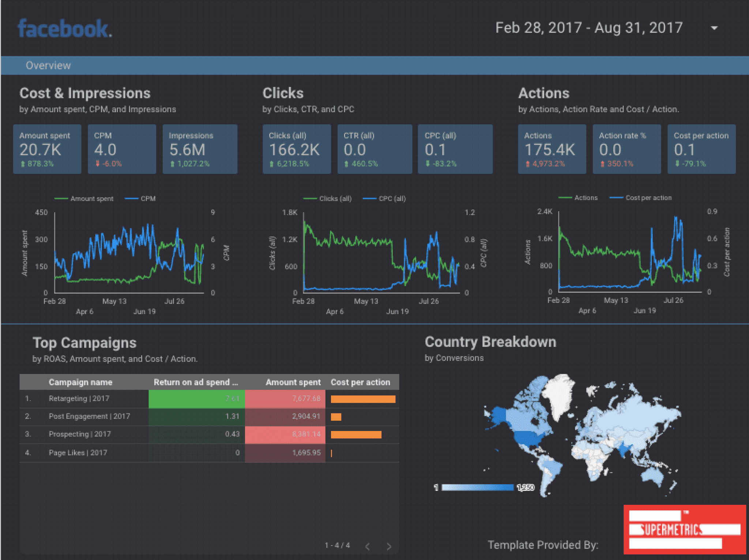Viewport: 749px width, 560px height.
Task: Select the previous page arrow in Top Campaigns
Action: pos(367,546)
